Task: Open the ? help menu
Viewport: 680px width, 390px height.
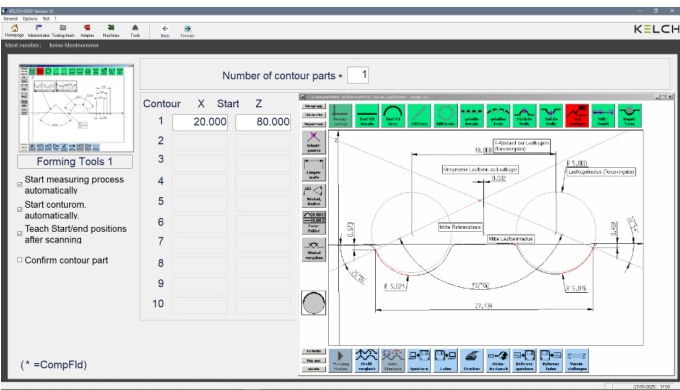Action: coord(55,19)
